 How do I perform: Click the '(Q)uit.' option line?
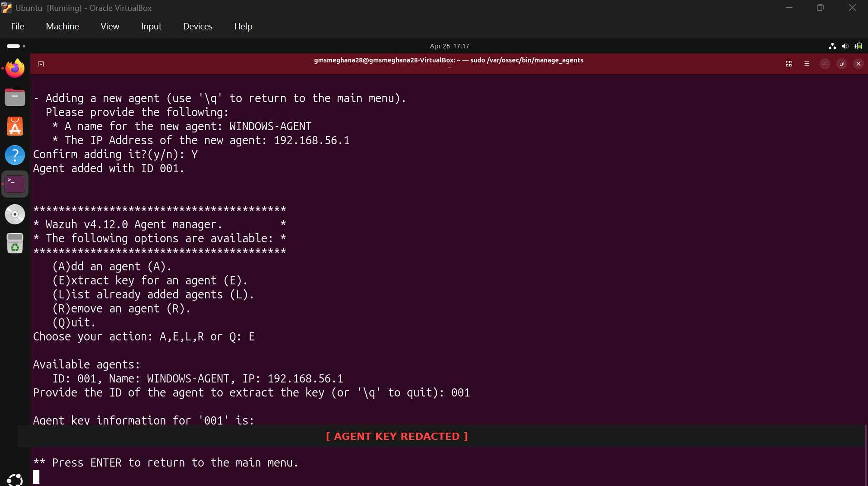[74, 323]
